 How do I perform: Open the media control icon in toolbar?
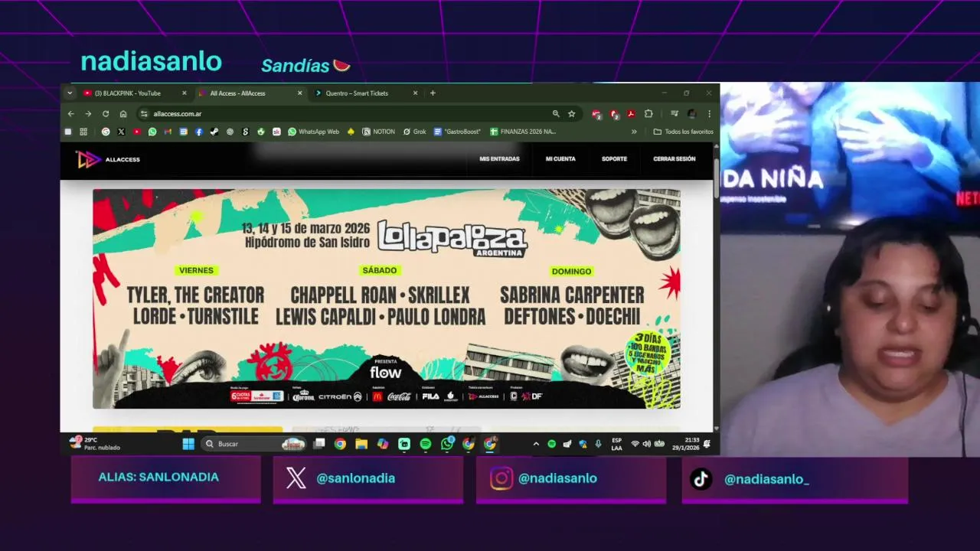click(x=675, y=114)
